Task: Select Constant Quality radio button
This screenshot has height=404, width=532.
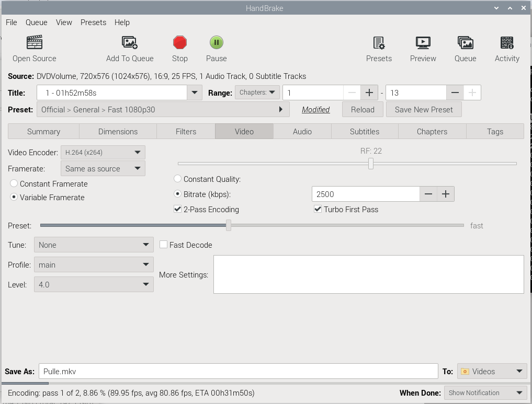Action: tap(178, 179)
